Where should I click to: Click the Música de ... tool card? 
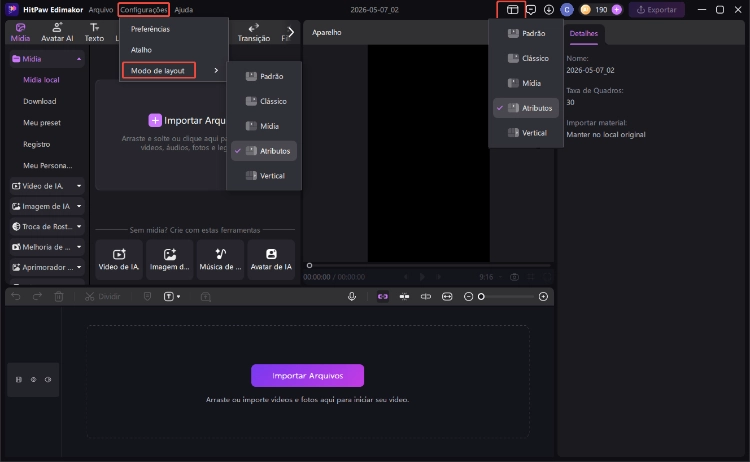pyautogui.click(x=221, y=259)
